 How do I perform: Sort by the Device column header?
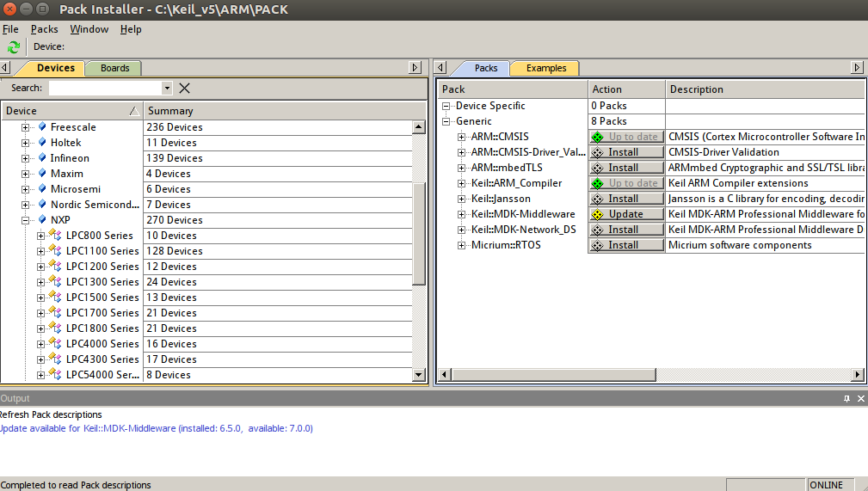pyautogui.click(x=72, y=111)
